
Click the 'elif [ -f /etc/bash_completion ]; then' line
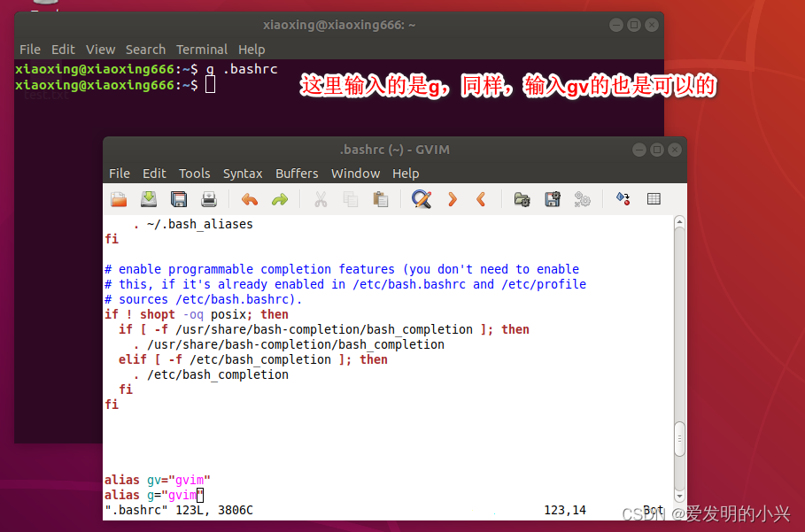tap(253, 359)
